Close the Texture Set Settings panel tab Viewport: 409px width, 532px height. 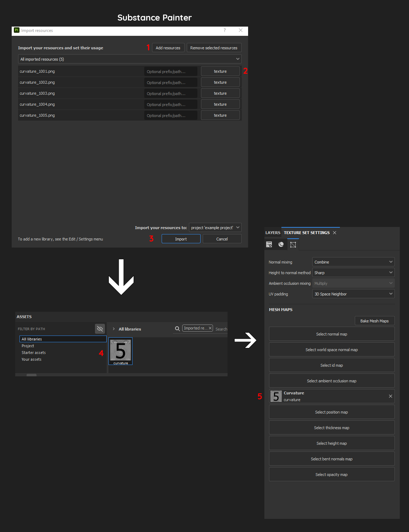pyautogui.click(x=335, y=233)
